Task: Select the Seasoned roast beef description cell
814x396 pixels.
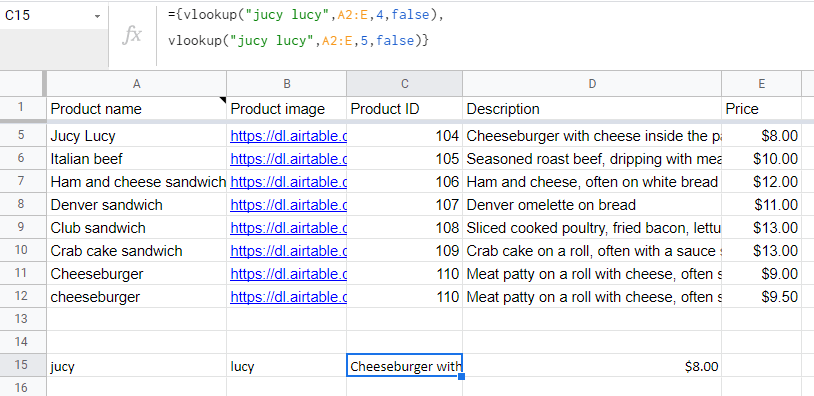Action: pos(592,159)
